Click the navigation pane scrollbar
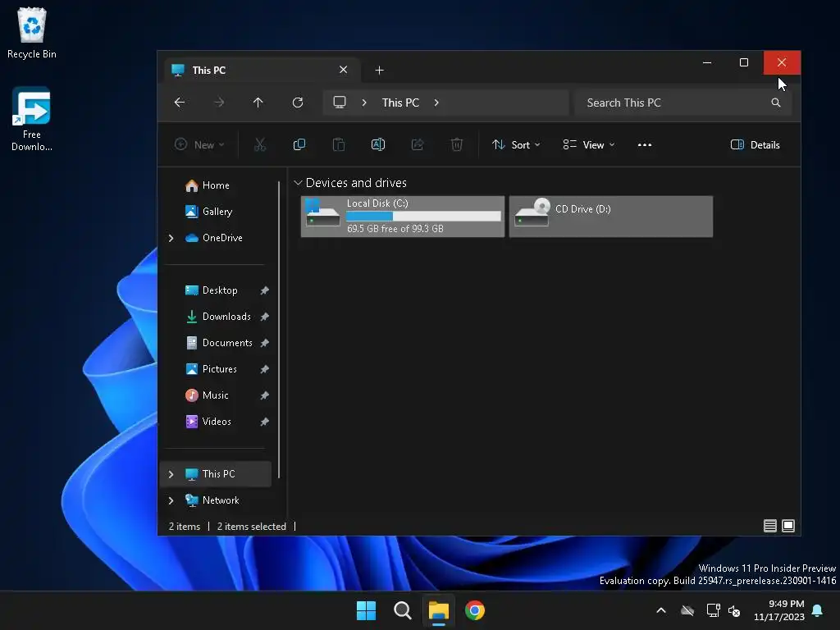The width and height of the screenshot is (840, 630). 279,330
